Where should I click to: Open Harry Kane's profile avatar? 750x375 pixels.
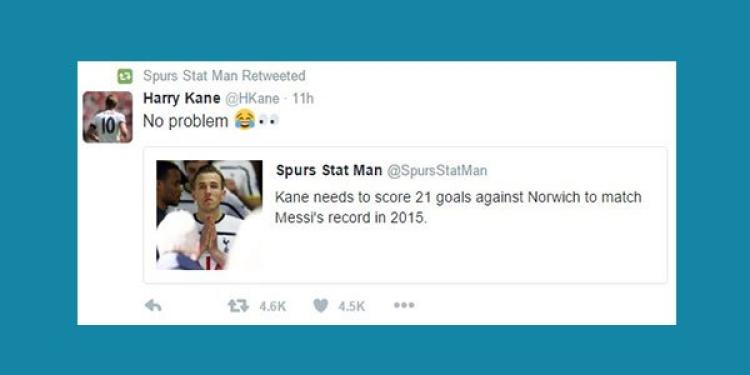click(108, 117)
